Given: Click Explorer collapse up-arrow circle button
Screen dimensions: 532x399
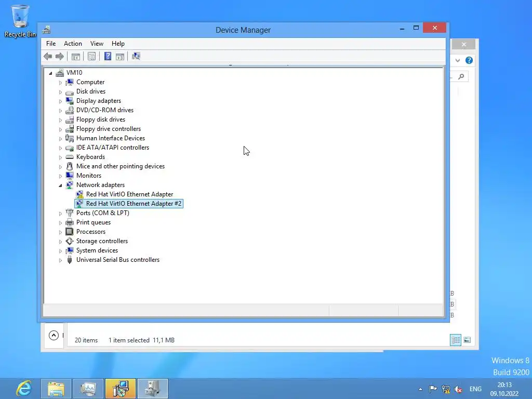Looking at the screenshot, I should pyautogui.click(x=54, y=336).
